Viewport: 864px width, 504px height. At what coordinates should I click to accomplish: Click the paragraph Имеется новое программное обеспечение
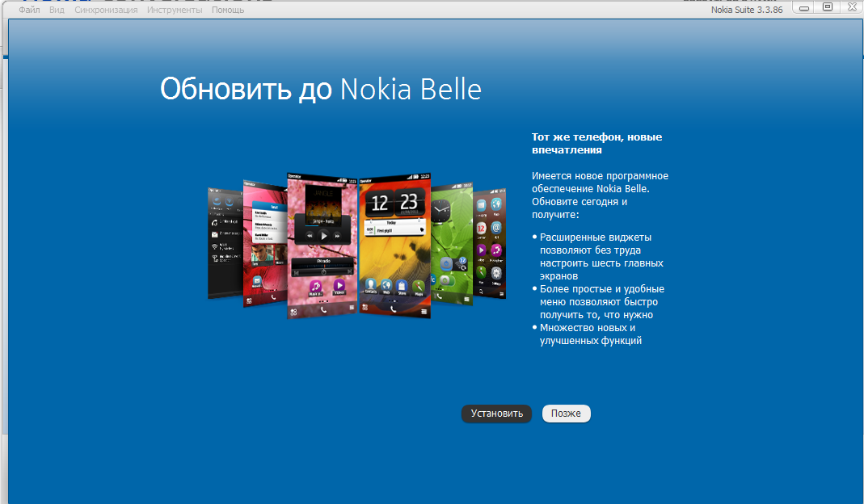pyautogui.click(x=600, y=195)
